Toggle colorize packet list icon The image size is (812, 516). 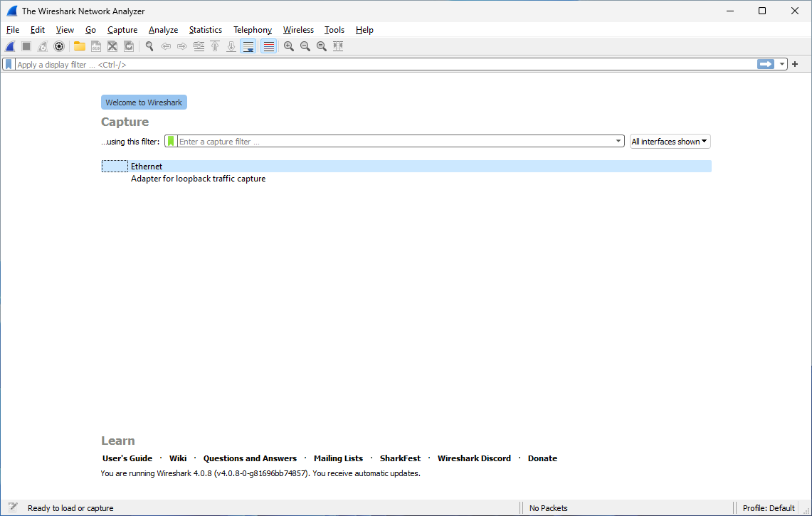pos(269,47)
